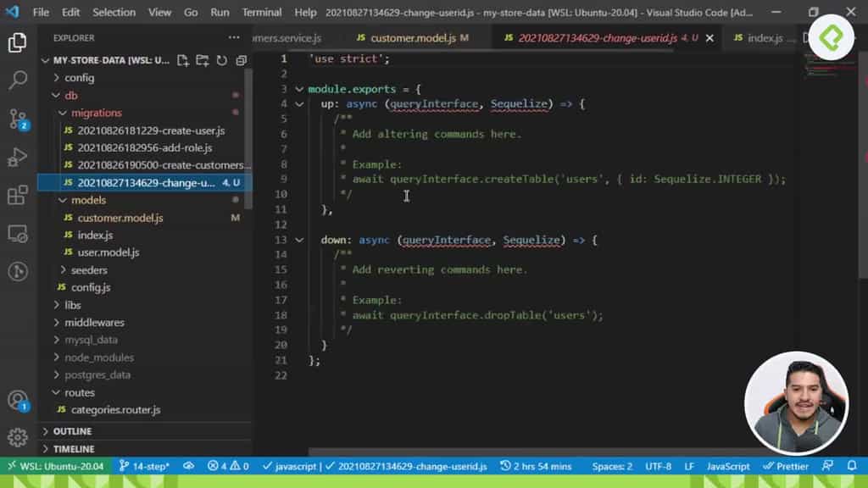The height and width of the screenshot is (488, 868).
Task: Click the New File icon in Explorer
Action: 182,59
